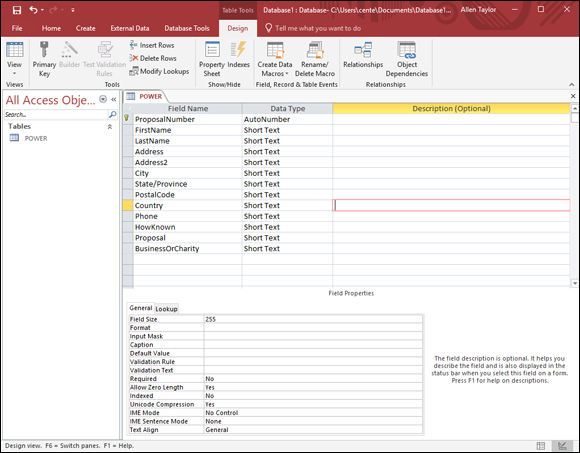Switch to the Lookup field properties tab

[166, 308]
